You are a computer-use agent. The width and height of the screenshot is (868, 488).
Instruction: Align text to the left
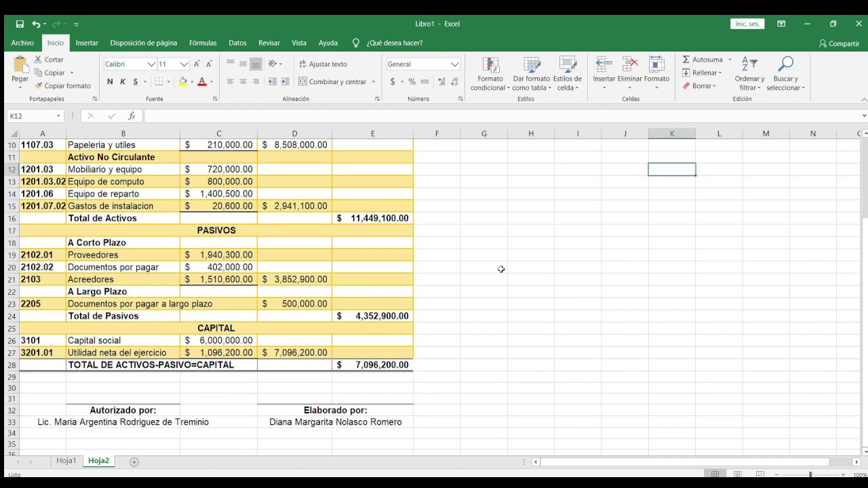(x=231, y=82)
